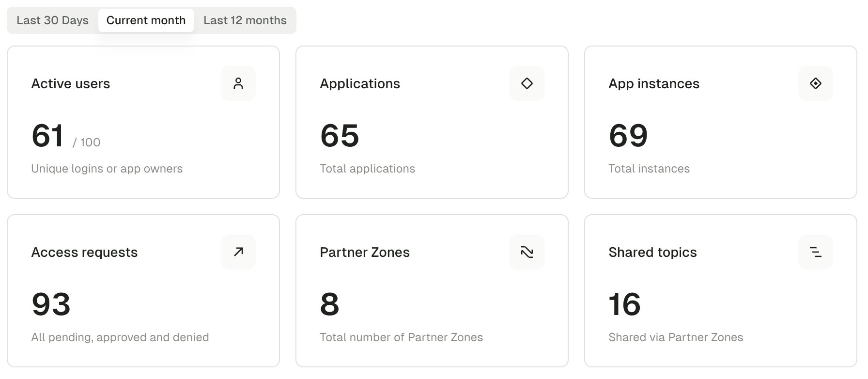Click 'All pending, approved and denied' text
The image size is (868, 379).
click(120, 337)
